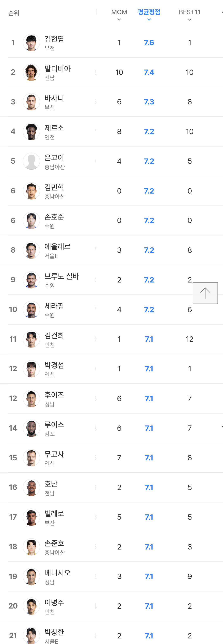Open the 무고사 player link
The image size is (223, 644).
54,454
